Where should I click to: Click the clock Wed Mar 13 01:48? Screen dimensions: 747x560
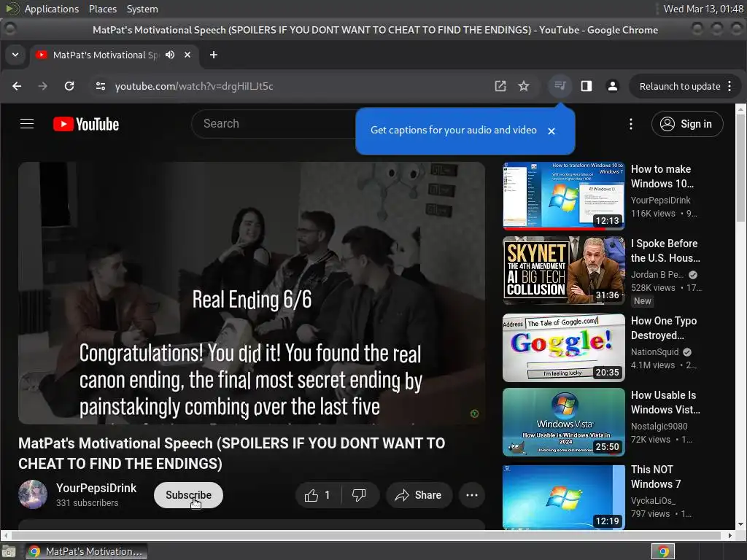(703, 9)
